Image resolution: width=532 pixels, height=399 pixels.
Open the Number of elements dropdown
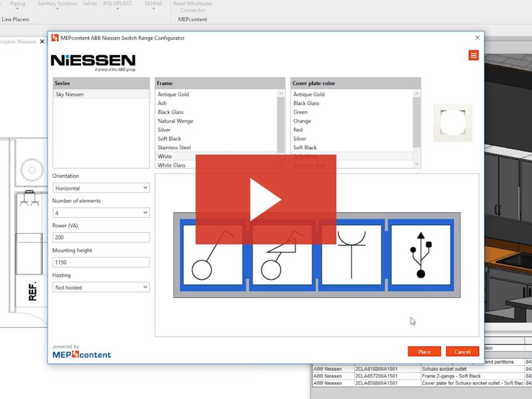pos(101,213)
